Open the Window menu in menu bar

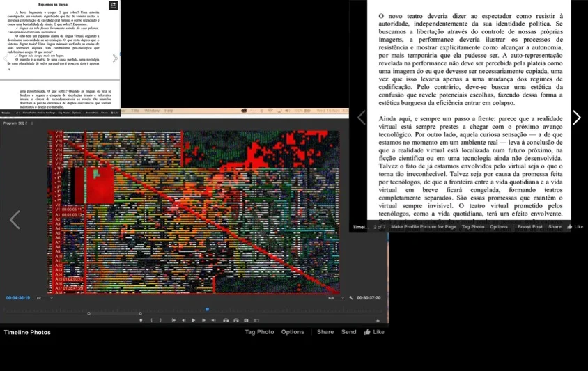coord(152,111)
